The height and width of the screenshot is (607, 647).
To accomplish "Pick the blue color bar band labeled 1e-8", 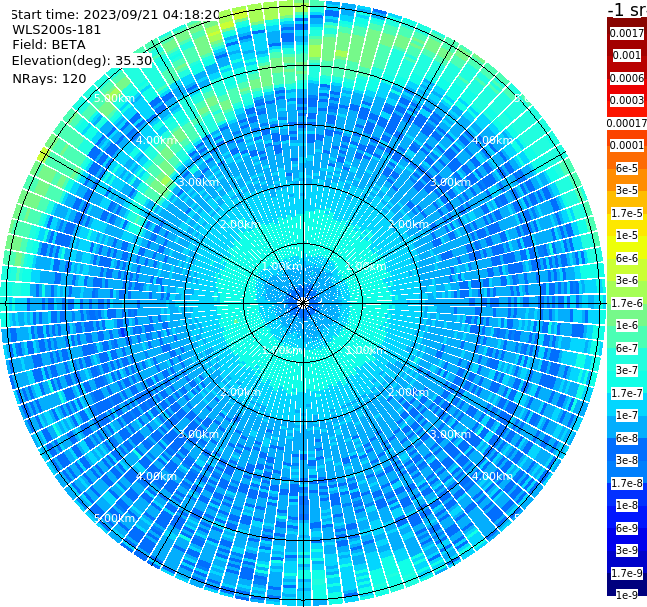I will click(x=627, y=505).
